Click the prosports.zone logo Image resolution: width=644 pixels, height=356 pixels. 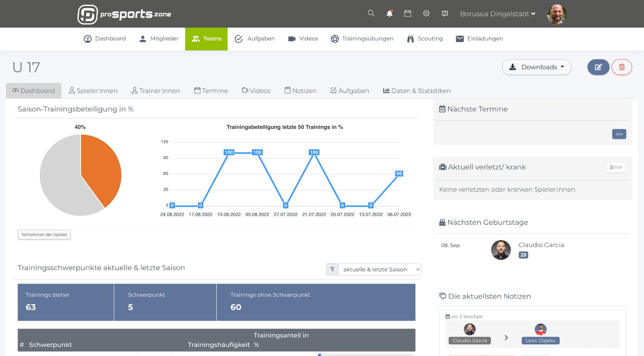pyautogui.click(x=124, y=14)
